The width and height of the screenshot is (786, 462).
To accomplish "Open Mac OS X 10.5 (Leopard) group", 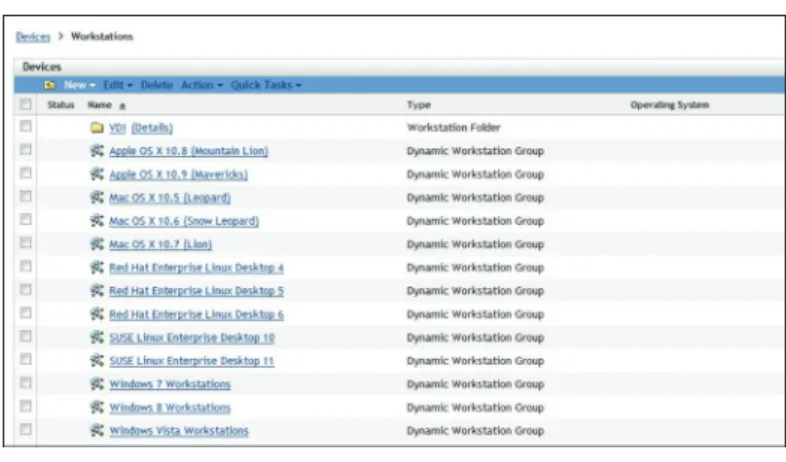I will (x=170, y=197).
